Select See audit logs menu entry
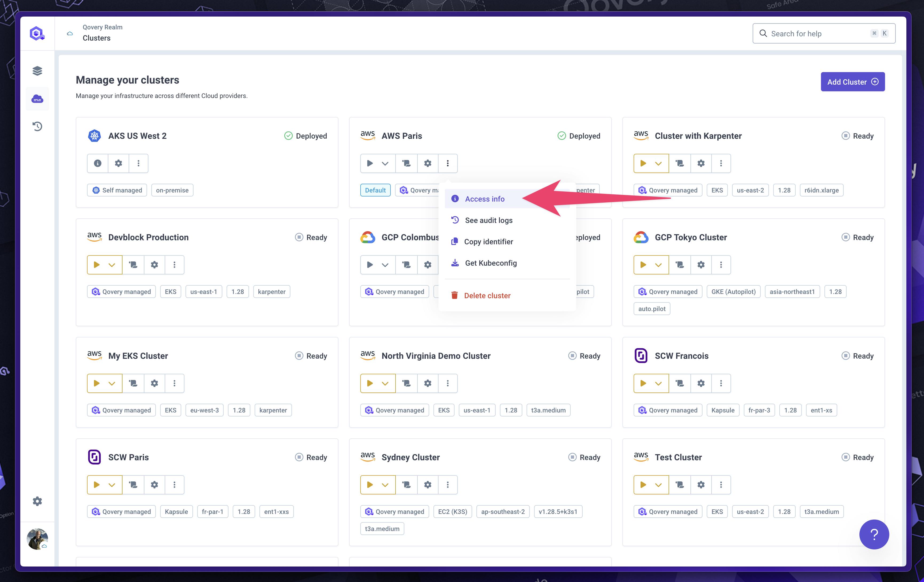This screenshot has height=582, width=924. 507,220
